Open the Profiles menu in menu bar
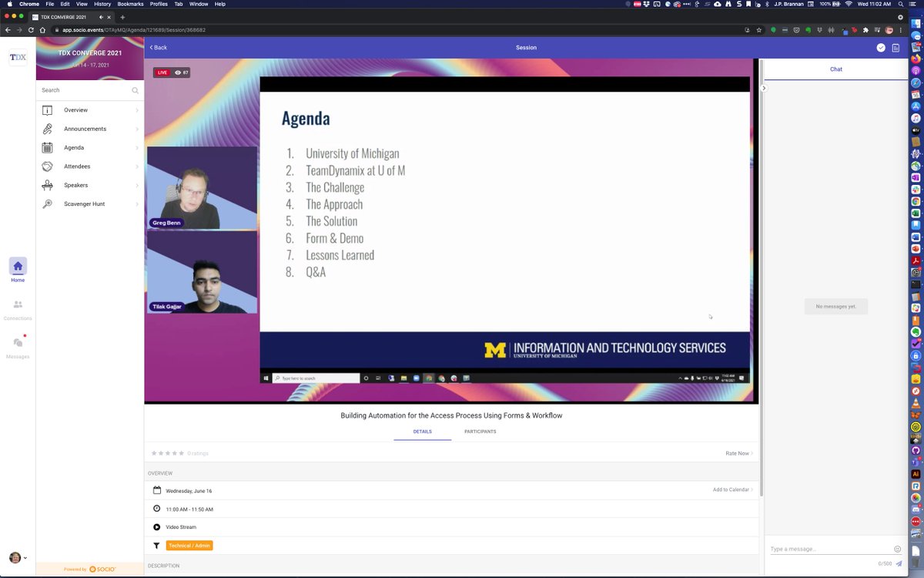The image size is (924, 578). click(159, 4)
